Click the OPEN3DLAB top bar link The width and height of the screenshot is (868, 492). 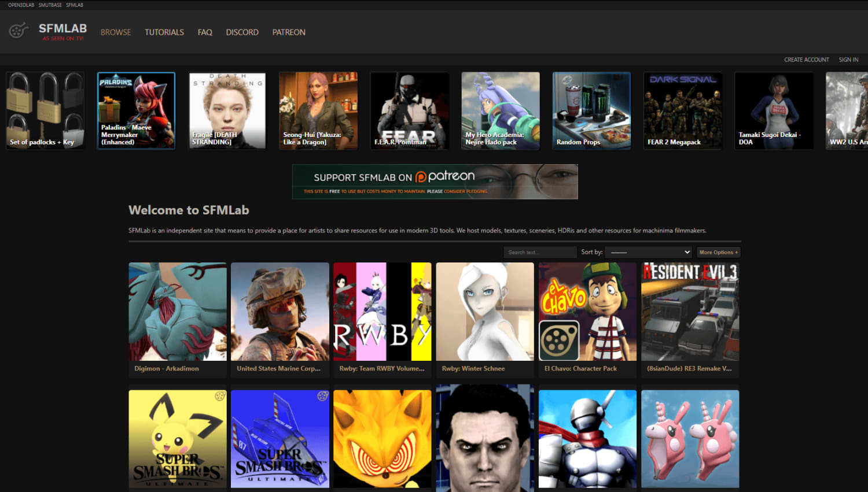[21, 5]
